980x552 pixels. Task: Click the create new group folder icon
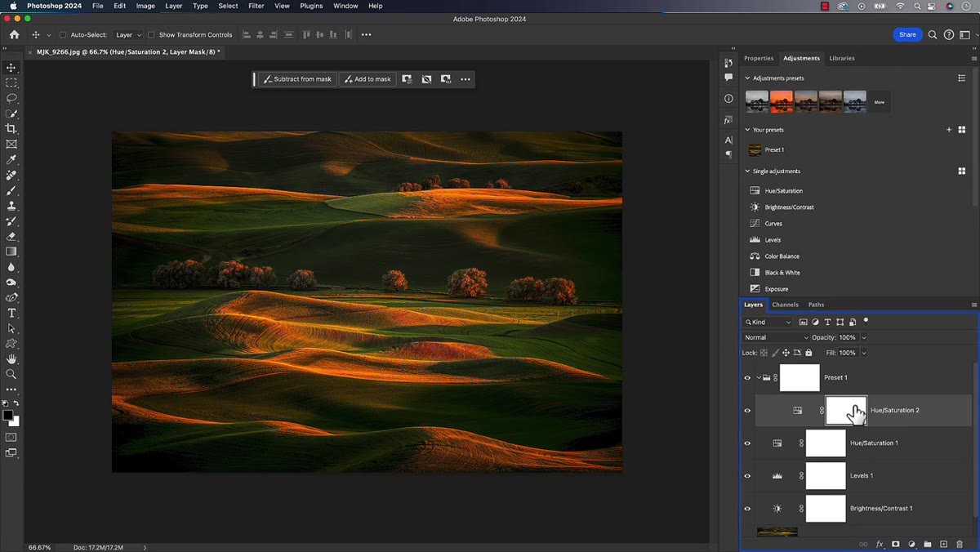[928, 544]
